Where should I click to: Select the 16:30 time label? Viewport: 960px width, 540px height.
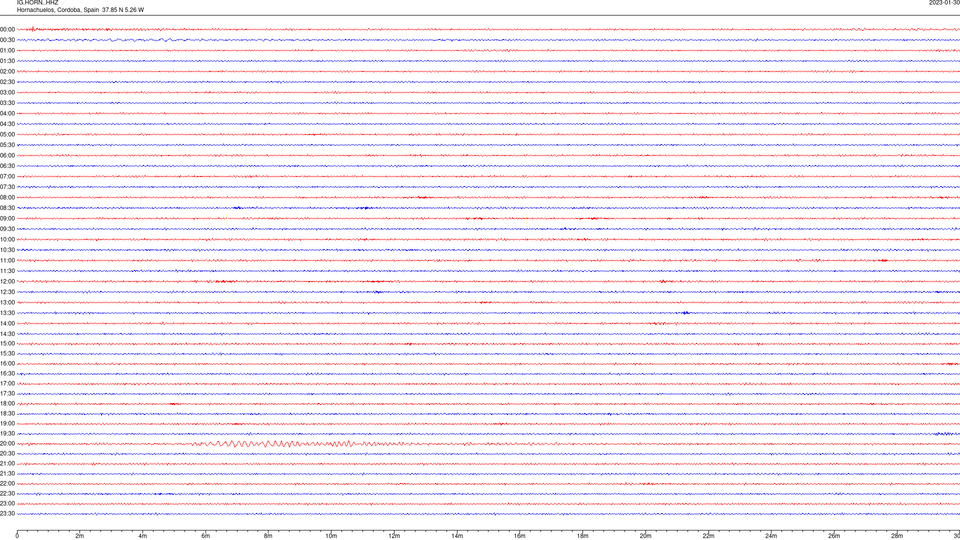pos(7,373)
